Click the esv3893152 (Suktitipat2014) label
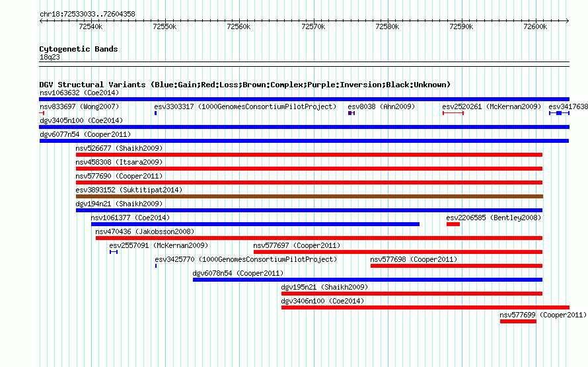This screenshot has width=588, height=367. pyautogui.click(x=129, y=190)
